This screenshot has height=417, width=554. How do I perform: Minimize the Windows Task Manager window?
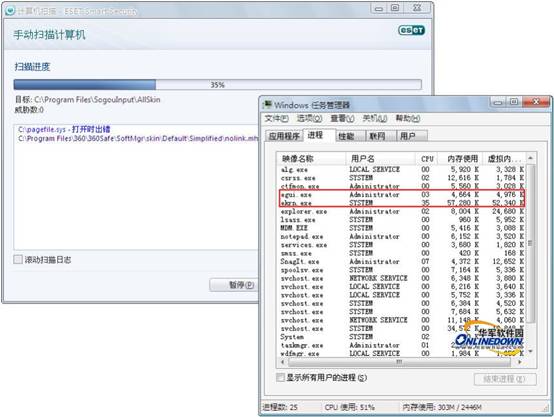click(x=498, y=103)
